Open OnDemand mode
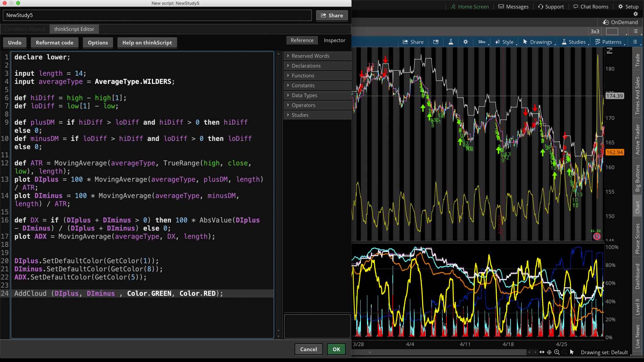The height and width of the screenshot is (362, 644). 621,22
